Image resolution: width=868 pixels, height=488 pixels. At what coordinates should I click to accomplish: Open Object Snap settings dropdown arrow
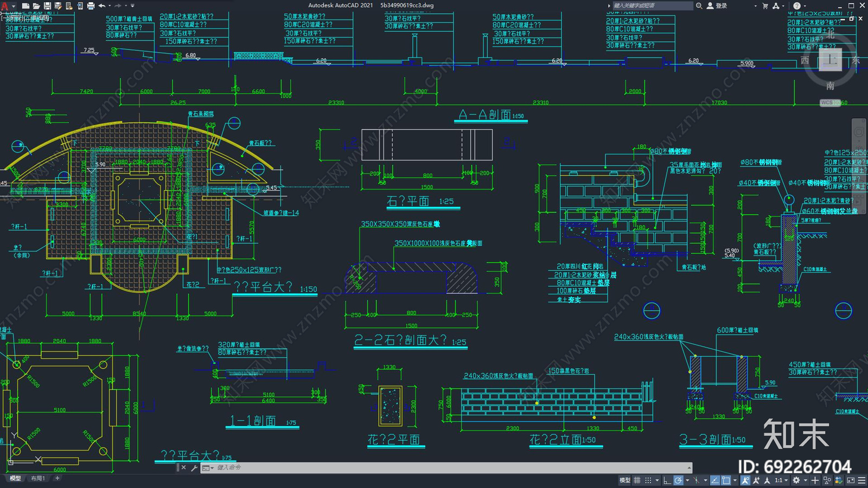click(x=735, y=480)
